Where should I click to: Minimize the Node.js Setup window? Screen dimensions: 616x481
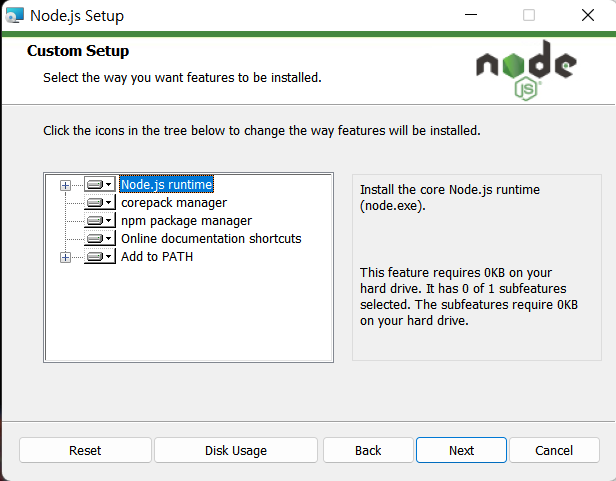point(471,15)
